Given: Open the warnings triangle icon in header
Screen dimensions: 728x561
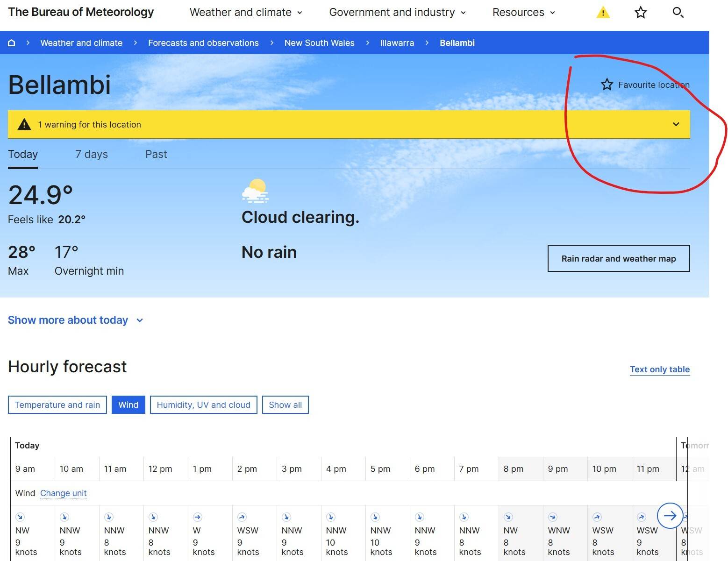Looking at the screenshot, I should click(x=603, y=13).
